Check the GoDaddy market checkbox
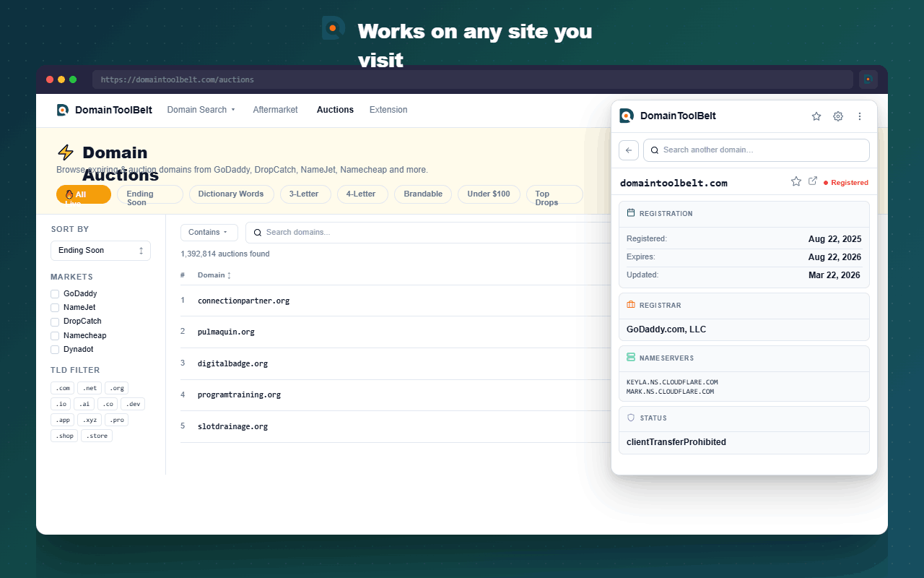The image size is (924, 578). tap(55, 294)
